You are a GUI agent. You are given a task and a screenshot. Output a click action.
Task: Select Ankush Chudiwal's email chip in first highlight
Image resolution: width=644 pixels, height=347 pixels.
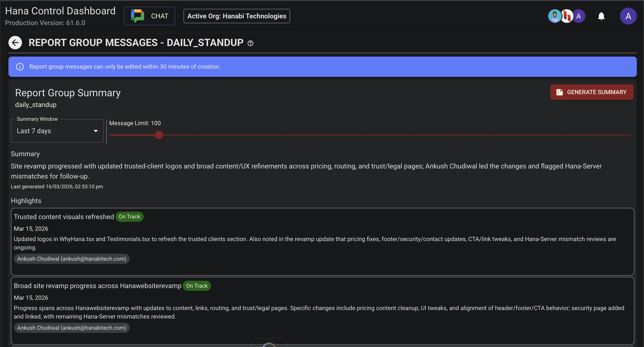(72, 259)
